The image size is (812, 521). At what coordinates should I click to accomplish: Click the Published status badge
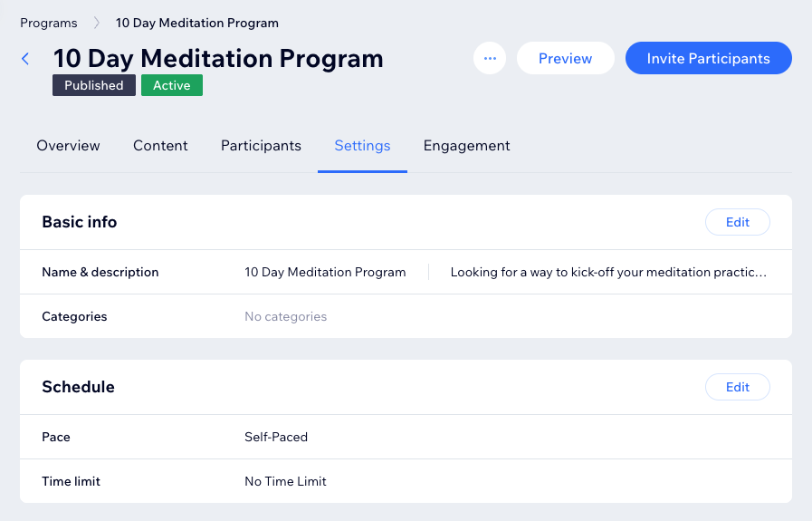coord(94,85)
